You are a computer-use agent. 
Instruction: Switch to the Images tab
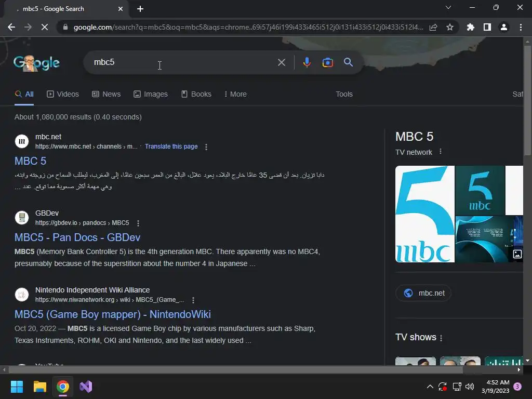(x=151, y=95)
